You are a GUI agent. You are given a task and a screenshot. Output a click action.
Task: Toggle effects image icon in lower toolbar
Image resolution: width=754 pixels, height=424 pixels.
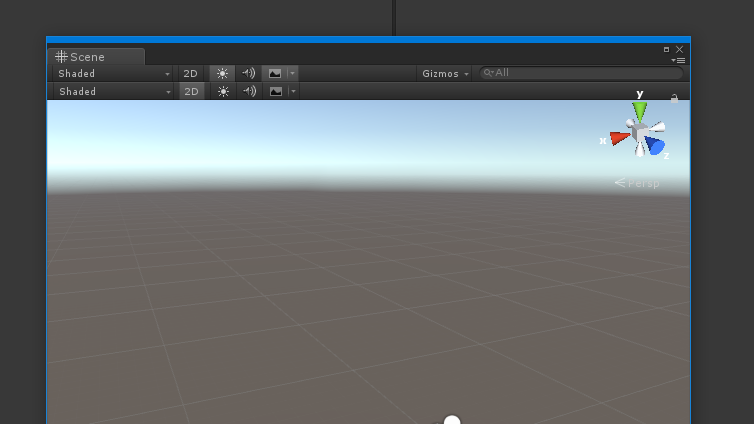[276, 91]
